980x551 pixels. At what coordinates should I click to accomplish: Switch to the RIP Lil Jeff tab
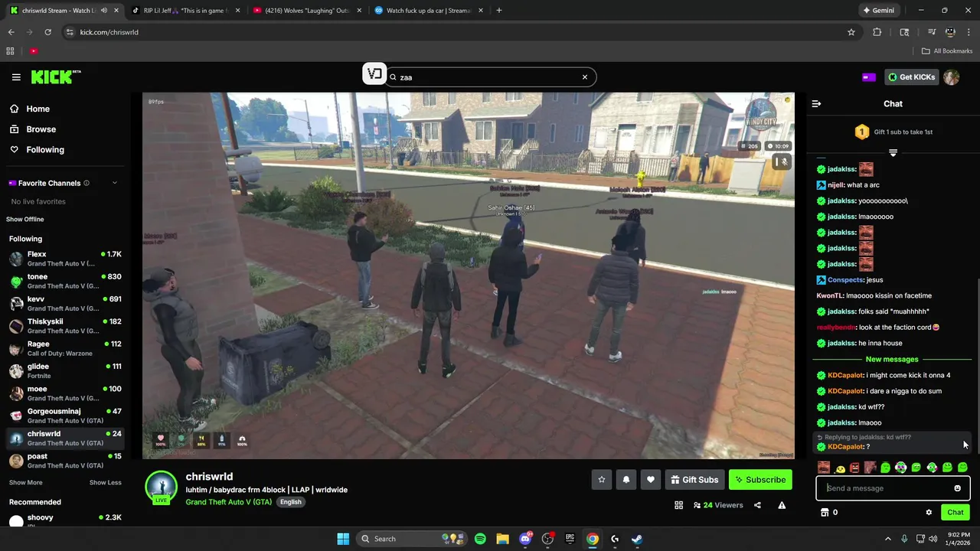coord(186,11)
